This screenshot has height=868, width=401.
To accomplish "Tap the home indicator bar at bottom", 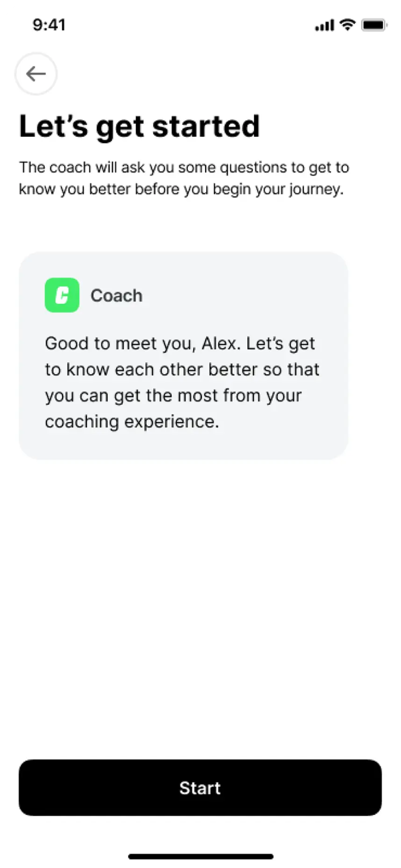I will (x=200, y=856).
